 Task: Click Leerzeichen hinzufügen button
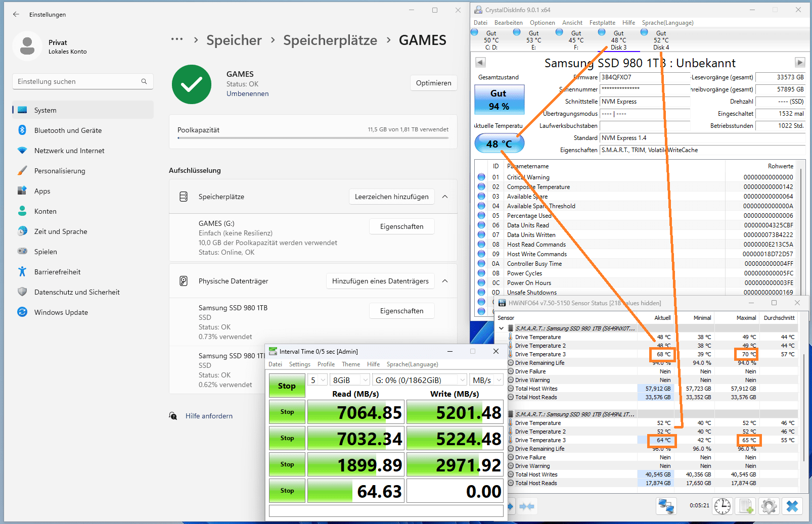point(392,197)
